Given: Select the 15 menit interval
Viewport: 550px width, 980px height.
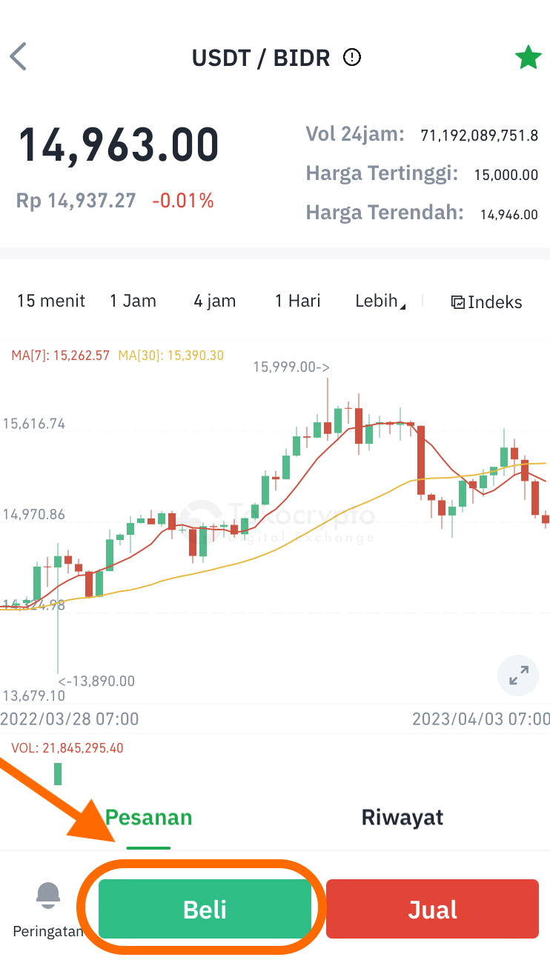Looking at the screenshot, I should pyautogui.click(x=51, y=301).
